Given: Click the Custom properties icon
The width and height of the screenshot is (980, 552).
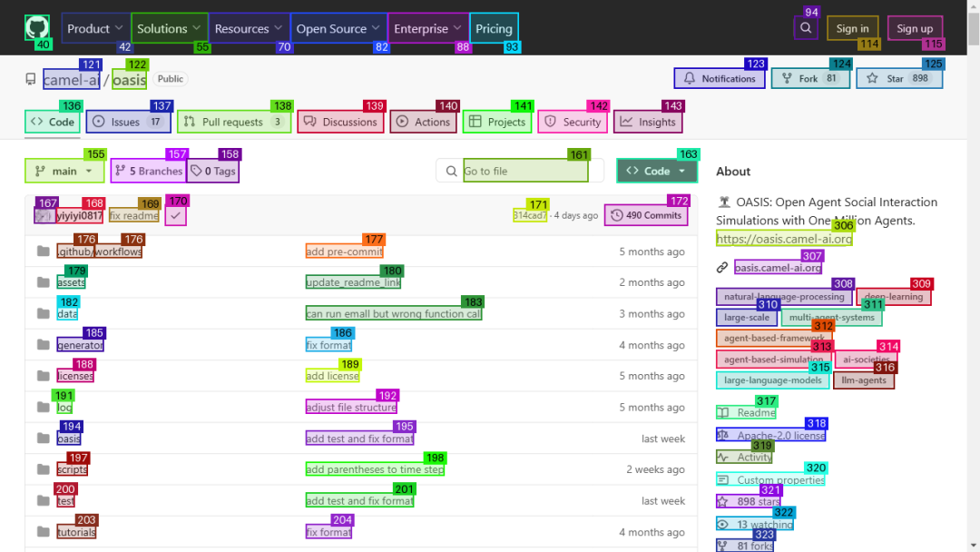Looking at the screenshot, I should [723, 480].
